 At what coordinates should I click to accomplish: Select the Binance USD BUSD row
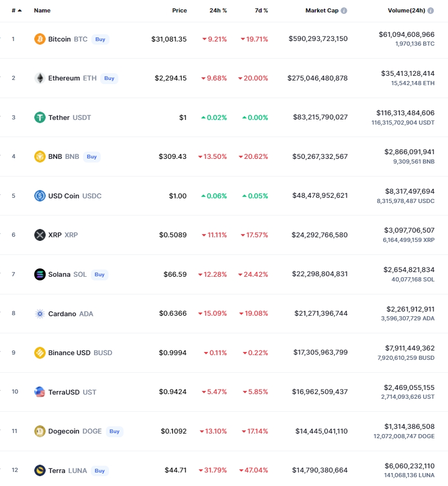pyautogui.click(x=224, y=353)
